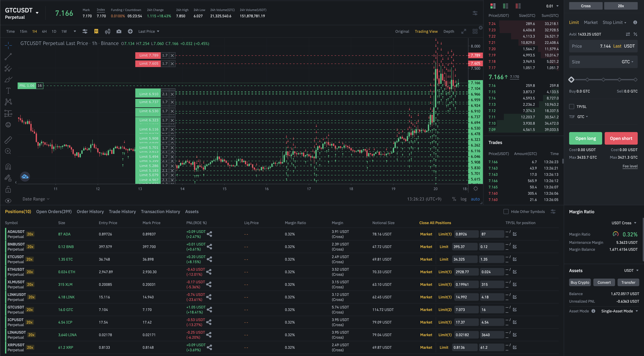This screenshot has width=644, height=356.
Task: Take a chart snapshot with camera icon
Action: tap(119, 31)
